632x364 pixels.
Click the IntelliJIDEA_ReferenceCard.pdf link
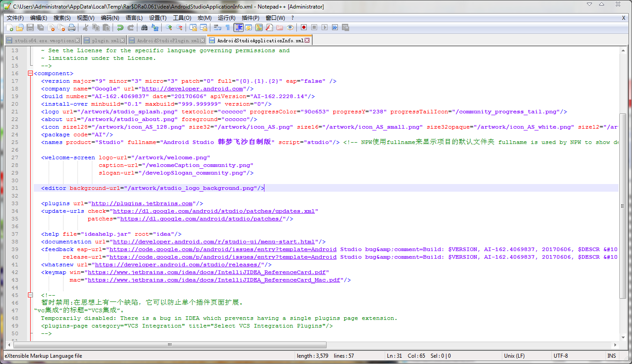207,272
